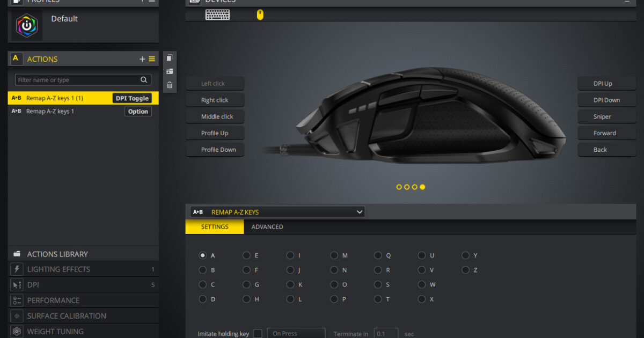The width and height of the screenshot is (644, 338).
Task: Open the DPI panel icon
Action: pos(16,284)
